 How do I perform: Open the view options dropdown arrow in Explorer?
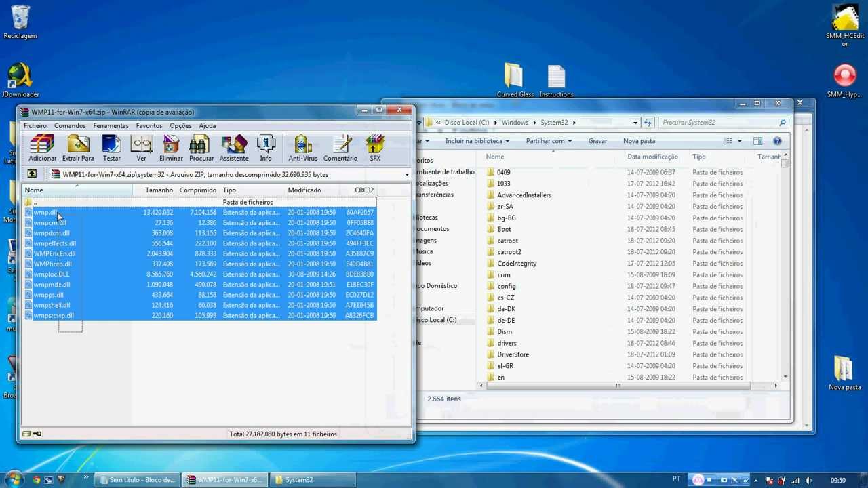[739, 141]
